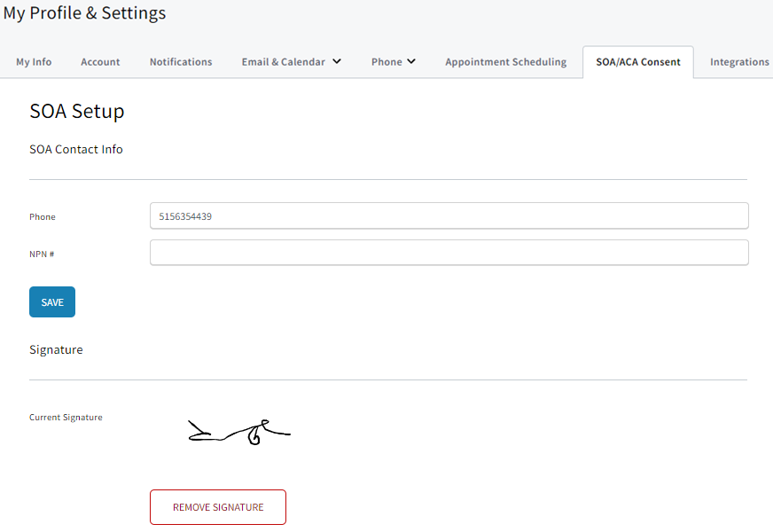Go to the Notifications tab

[181, 61]
